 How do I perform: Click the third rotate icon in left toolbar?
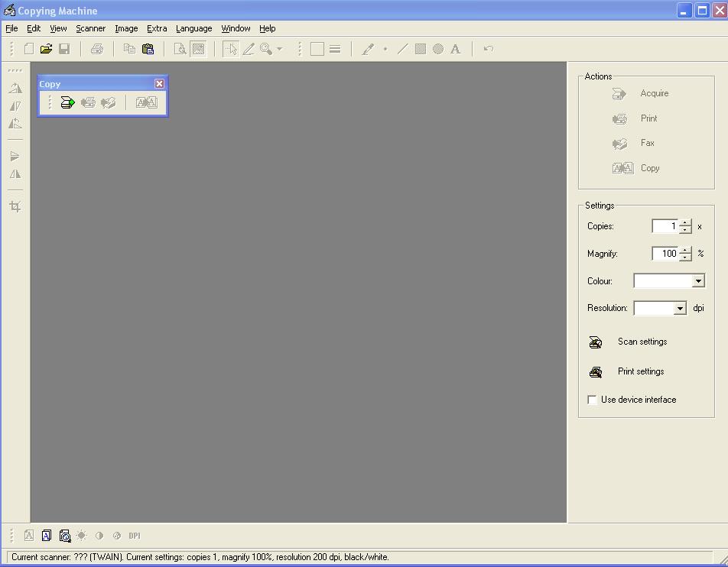[15, 124]
